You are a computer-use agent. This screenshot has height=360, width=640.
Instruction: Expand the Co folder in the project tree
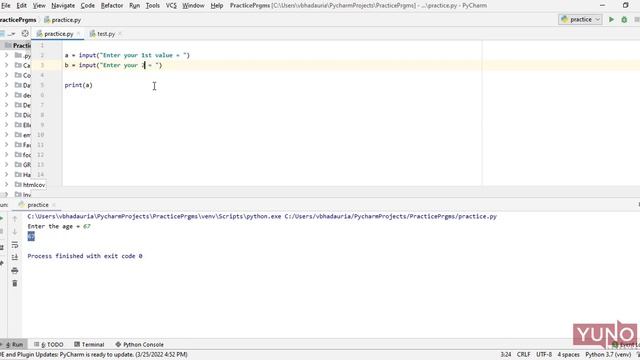[x=6, y=75]
